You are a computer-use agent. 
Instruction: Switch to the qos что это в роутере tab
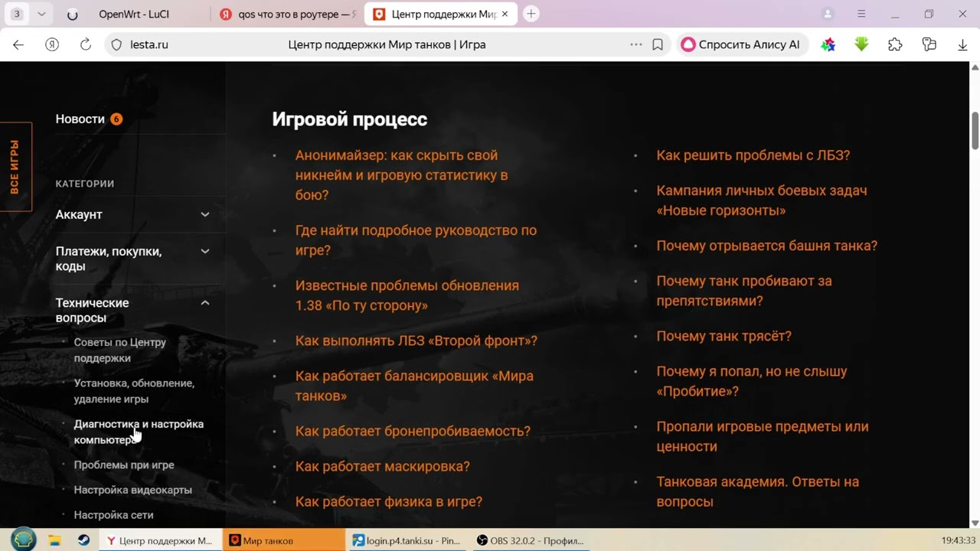click(289, 14)
